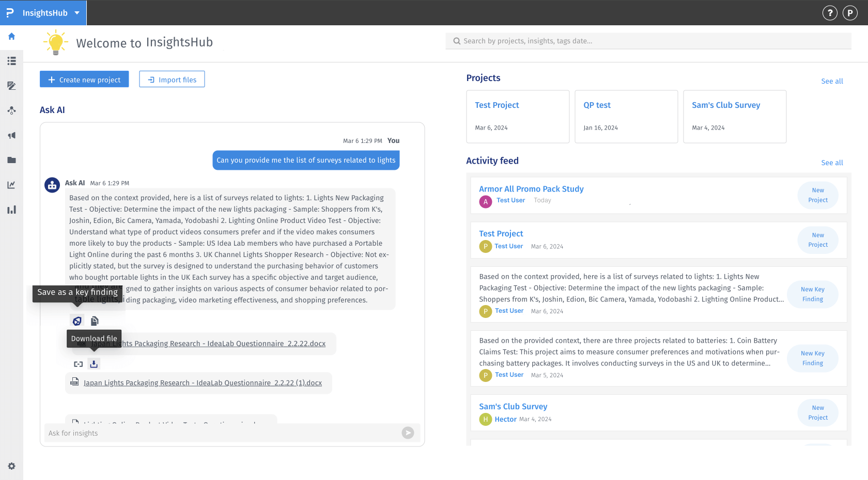Screen dimensions: 868x480
Task: Open the user profile P menu
Action: [x=850, y=13]
